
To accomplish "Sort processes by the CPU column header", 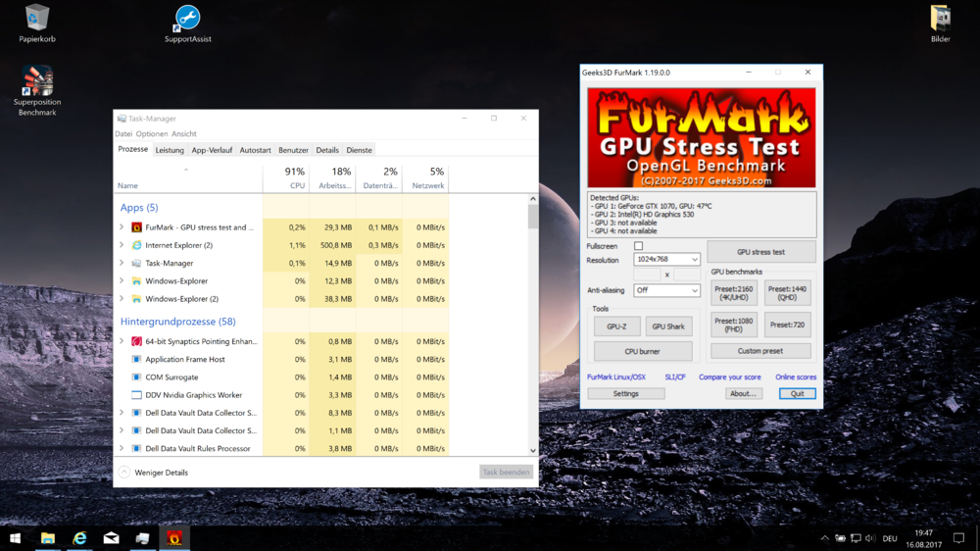I will click(x=285, y=178).
